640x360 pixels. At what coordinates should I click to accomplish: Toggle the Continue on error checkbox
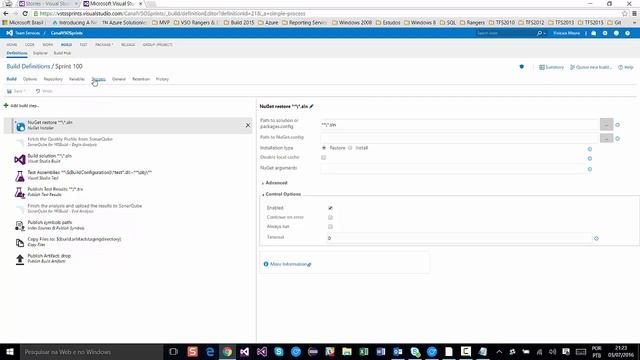pos(330,217)
